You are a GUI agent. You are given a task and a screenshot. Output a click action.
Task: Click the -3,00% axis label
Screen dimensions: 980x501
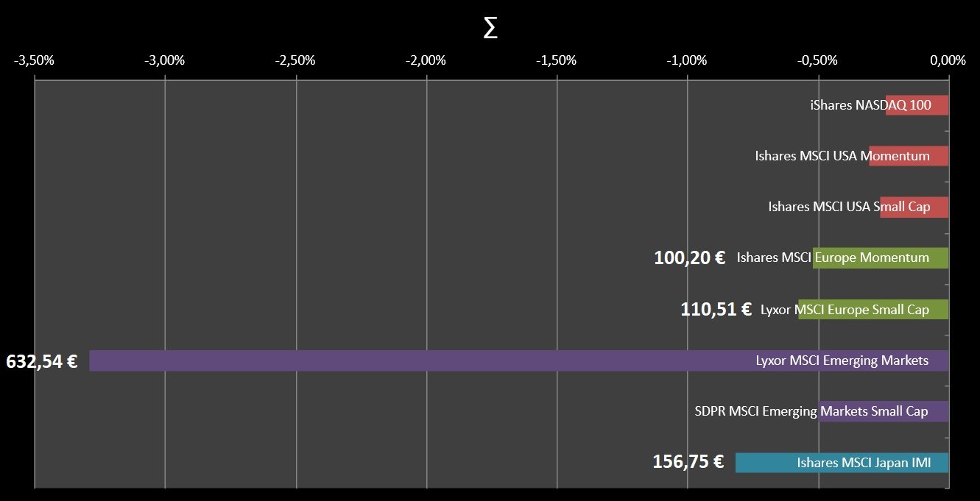(x=164, y=60)
